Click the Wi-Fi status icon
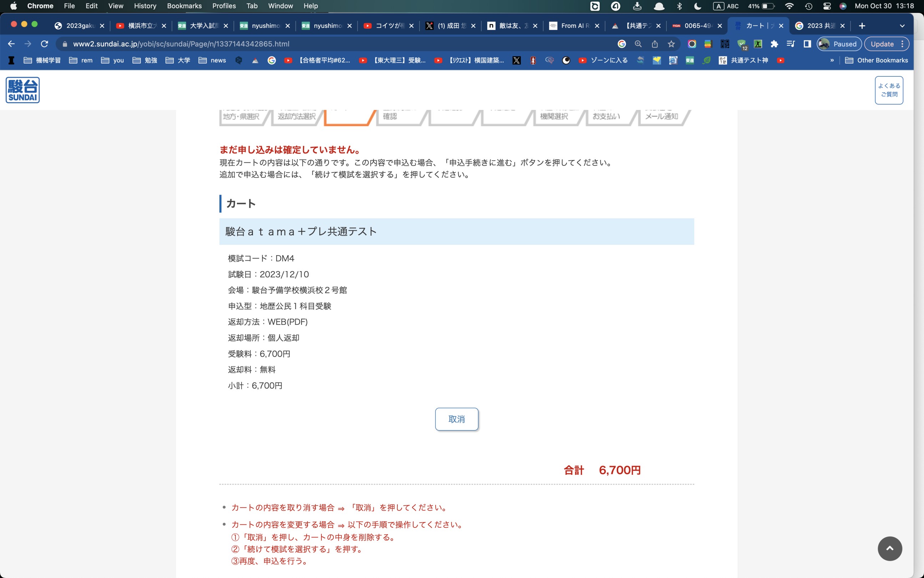This screenshot has width=924, height=578. click(789, 6)
